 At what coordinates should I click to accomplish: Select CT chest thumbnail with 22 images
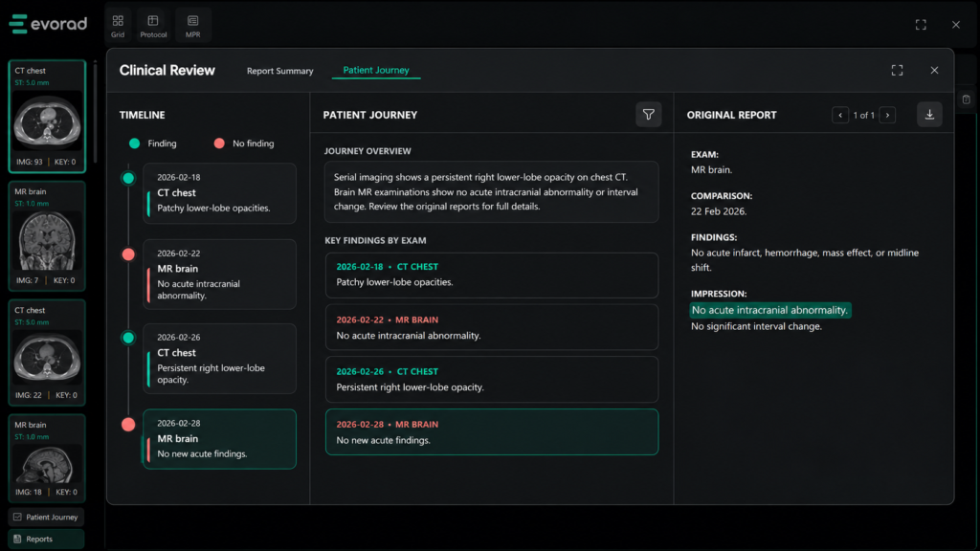[47, 353]
